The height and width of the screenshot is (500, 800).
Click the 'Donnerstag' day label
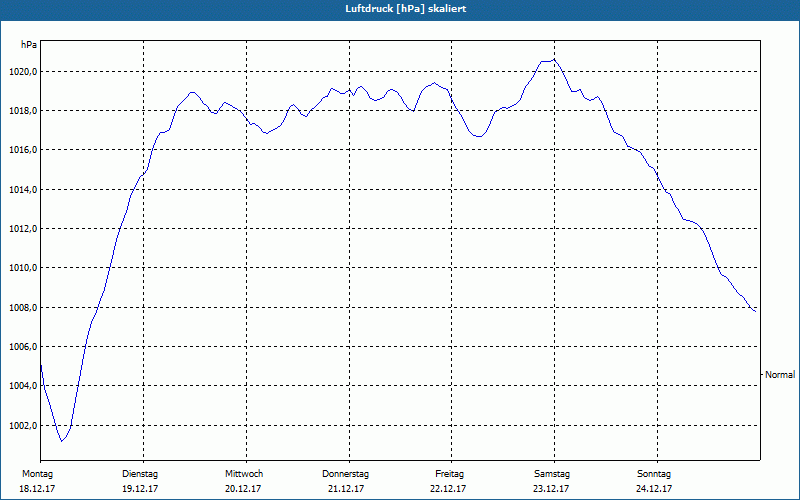click(x=345, y=474)
